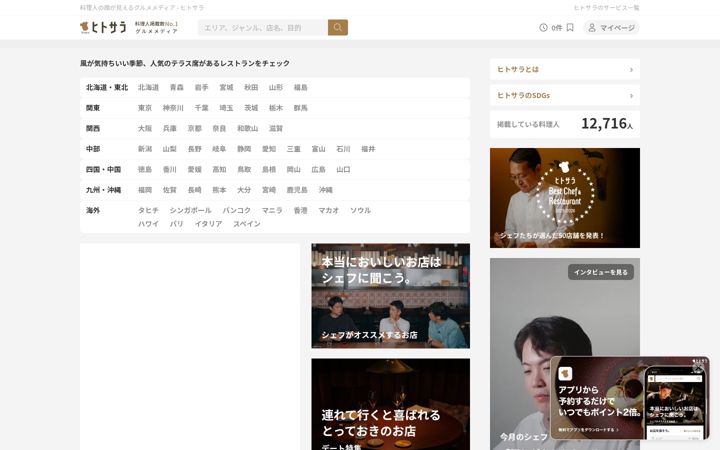
Task: Open Best Chef & Restaurant banner
Action: (565, 198)
